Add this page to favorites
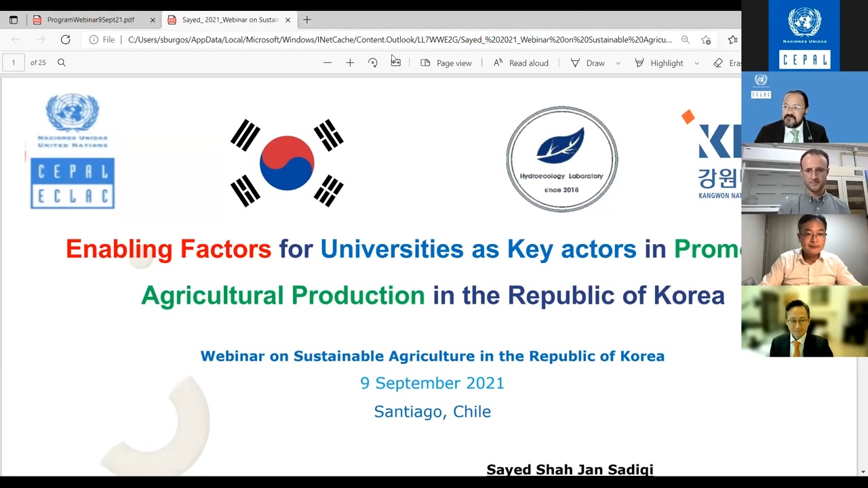The width and height of the screenshot is (868, 488). click(706, 40)
